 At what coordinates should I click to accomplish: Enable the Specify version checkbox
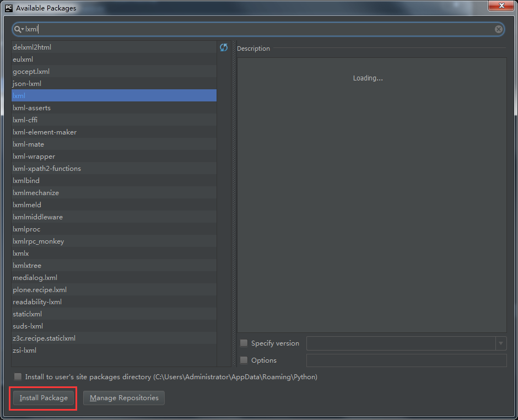(244, 343)
